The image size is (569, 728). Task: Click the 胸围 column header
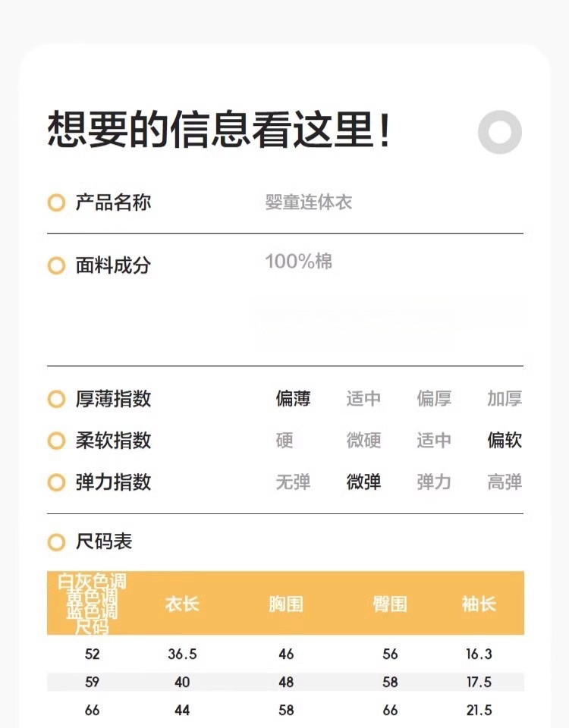(286, 604)
